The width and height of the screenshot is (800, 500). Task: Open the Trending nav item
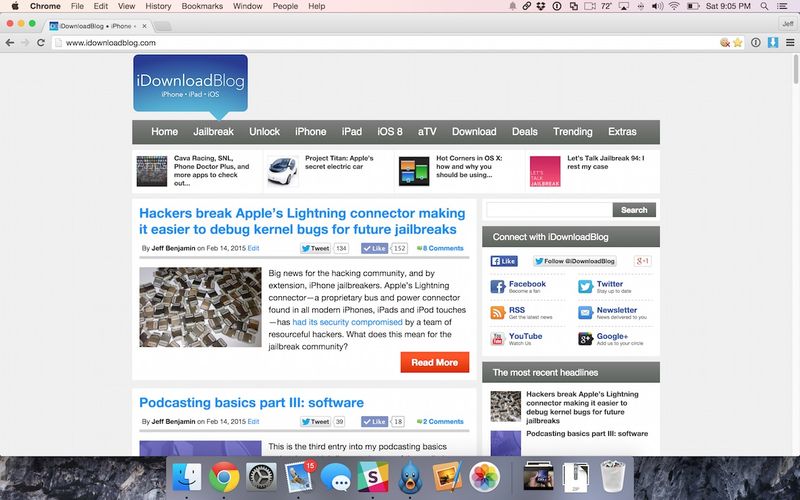(x=572, y=132)
